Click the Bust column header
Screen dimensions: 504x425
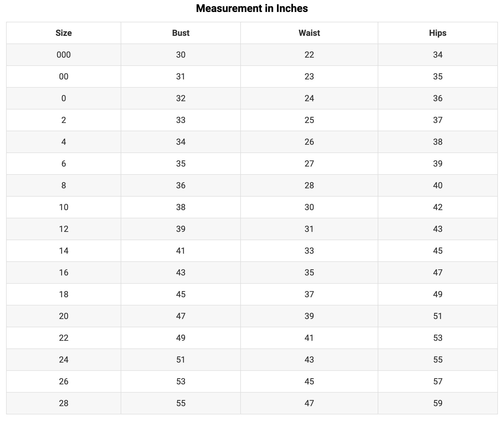tap(180, 33)
